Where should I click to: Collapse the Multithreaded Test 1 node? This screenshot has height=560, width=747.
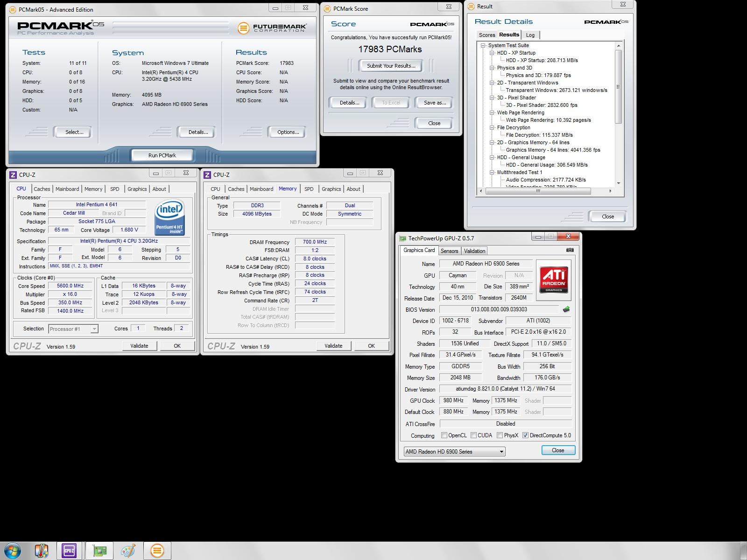(x=492, y=172)
